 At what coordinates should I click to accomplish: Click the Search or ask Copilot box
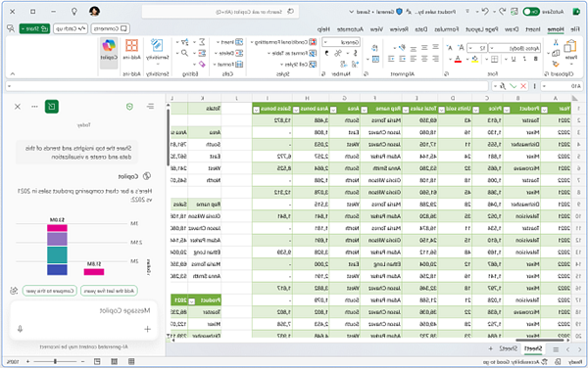coord(220,12)
